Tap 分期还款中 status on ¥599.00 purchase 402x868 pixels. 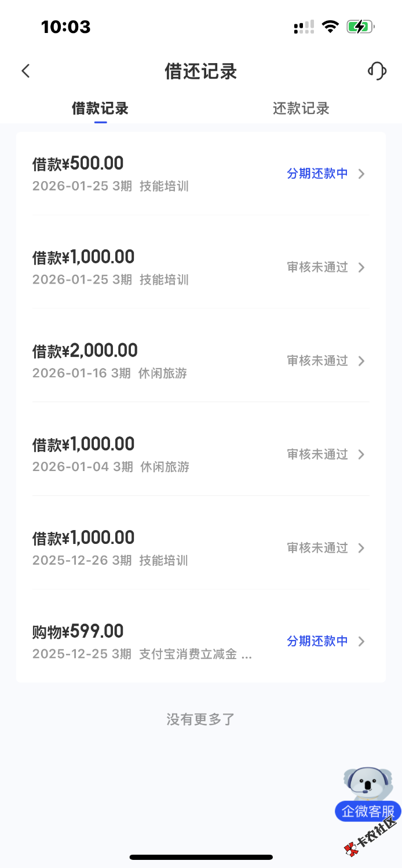317,641
